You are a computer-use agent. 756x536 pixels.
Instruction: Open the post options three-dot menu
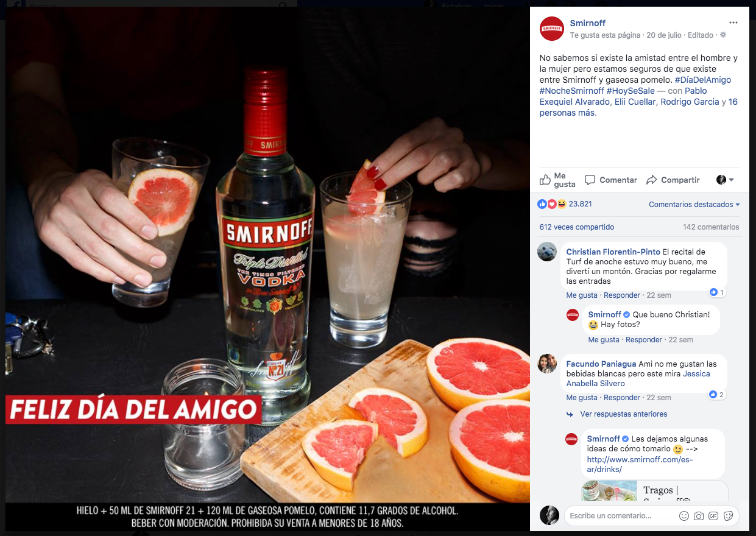point(733,23)
